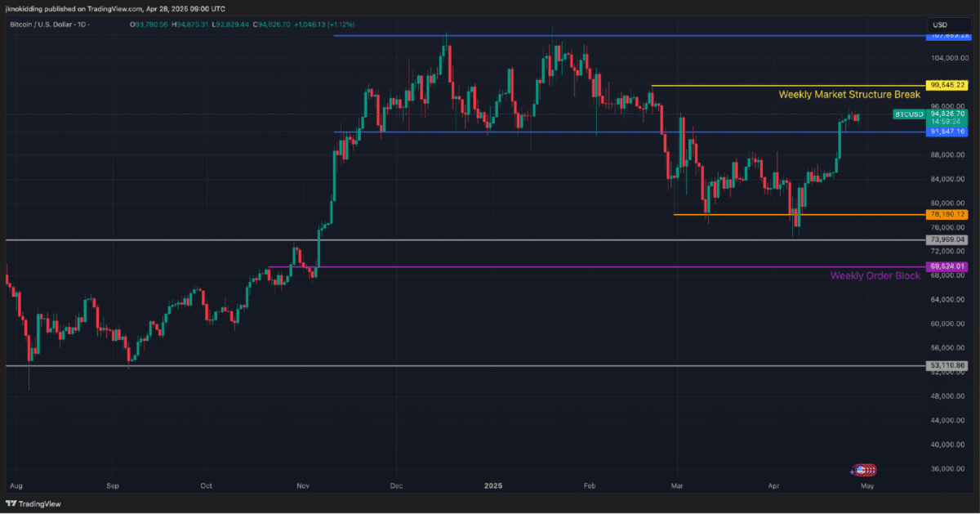Click the Nov label on the time axis
Screen dimensions: 980x514
pyautogui.click(x=303, y=485)
